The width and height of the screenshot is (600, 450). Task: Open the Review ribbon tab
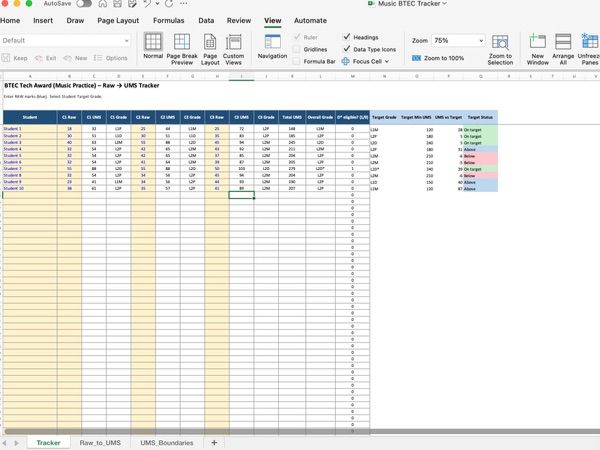[239, 21]
